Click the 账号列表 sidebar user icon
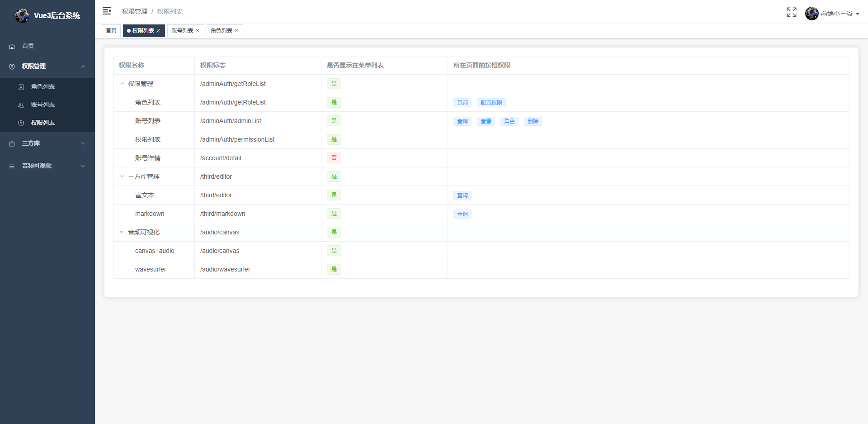The height and width of the screenshot is (424, 868). point(21,105)
